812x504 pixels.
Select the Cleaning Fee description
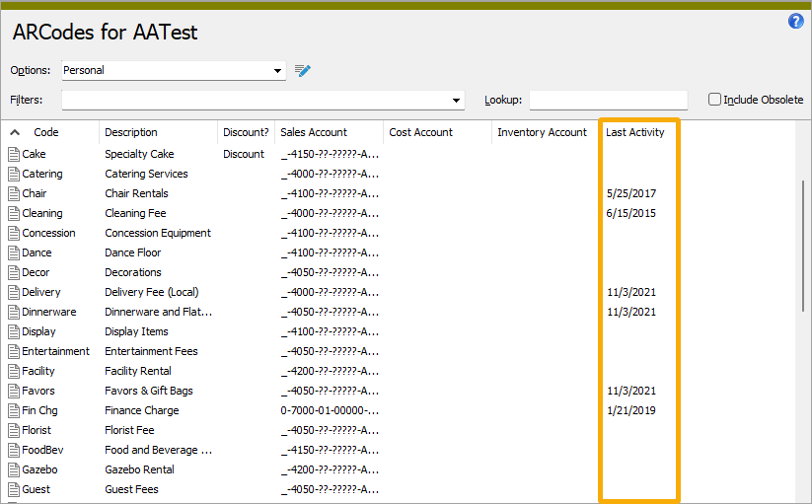135,213
